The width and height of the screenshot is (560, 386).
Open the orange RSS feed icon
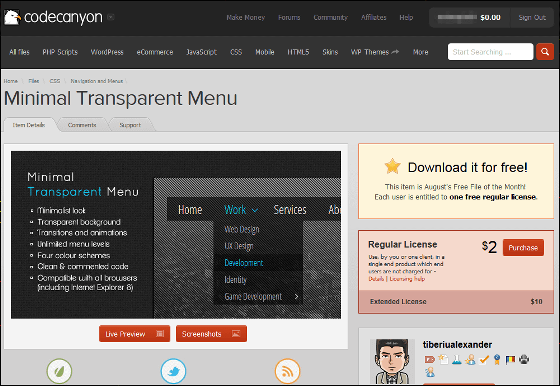pyautogui.click(x=288, y=371)
